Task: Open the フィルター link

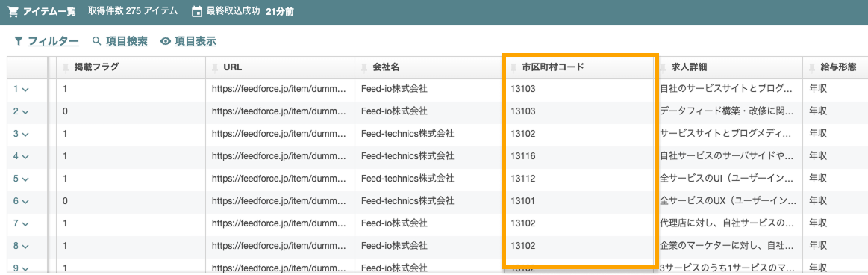Action: [x=53, y=41]
